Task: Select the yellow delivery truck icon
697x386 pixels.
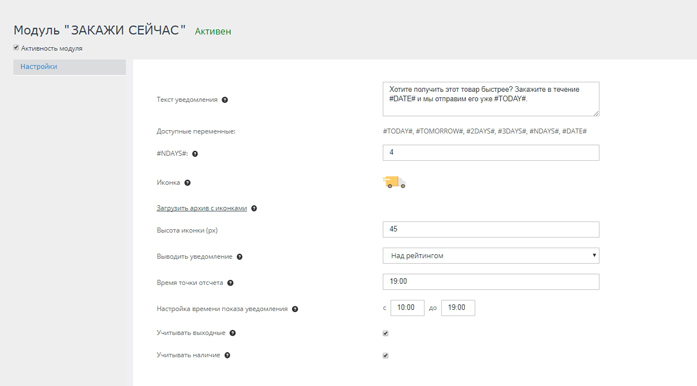Action: [394, 182]
